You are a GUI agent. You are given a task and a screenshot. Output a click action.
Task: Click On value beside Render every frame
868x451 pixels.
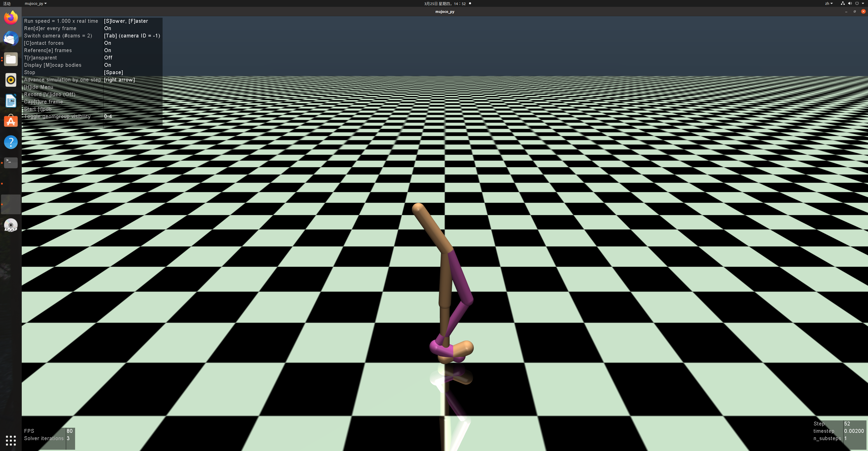[x=107, y=28]
